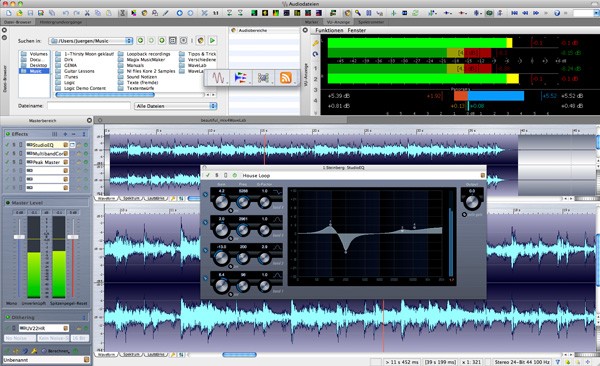Select the pencil tool in the toolbar
Screen dimensions: 600x366
pos(166,13)
